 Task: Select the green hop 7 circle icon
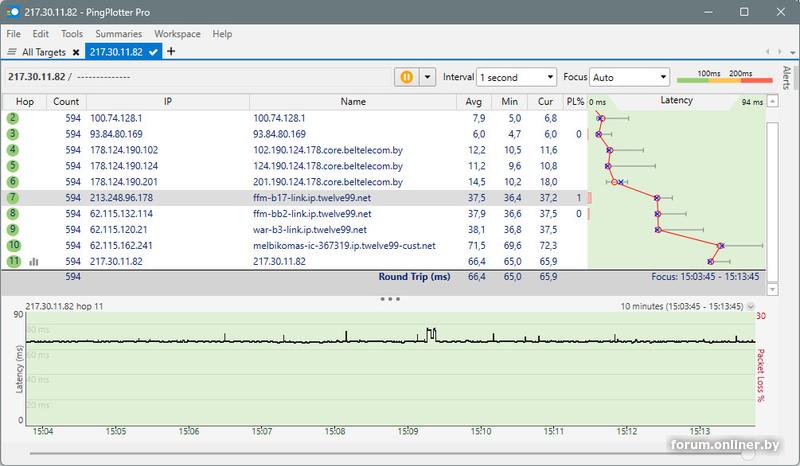point(13,198)
